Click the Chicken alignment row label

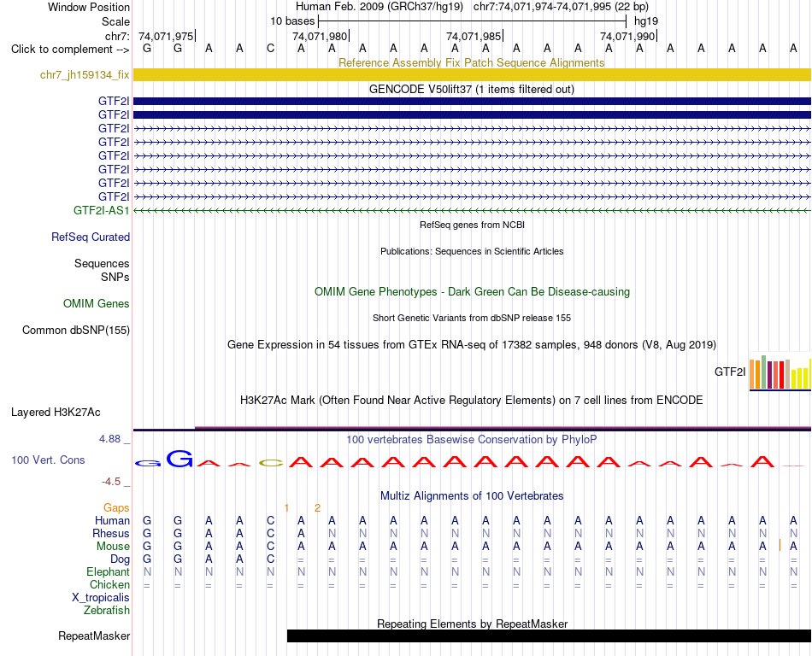[x=109, y=584]
